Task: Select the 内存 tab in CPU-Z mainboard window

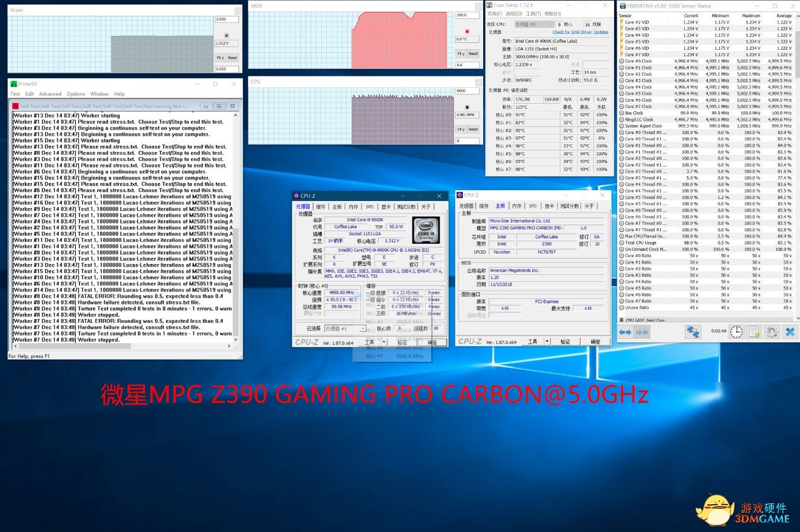Action: pyautogui.click(x=517, y=206)
